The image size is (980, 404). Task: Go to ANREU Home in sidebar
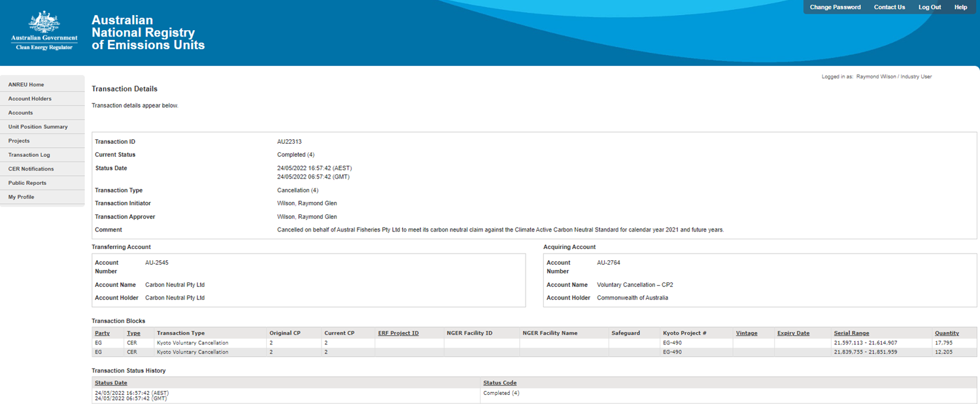(26, 85)
